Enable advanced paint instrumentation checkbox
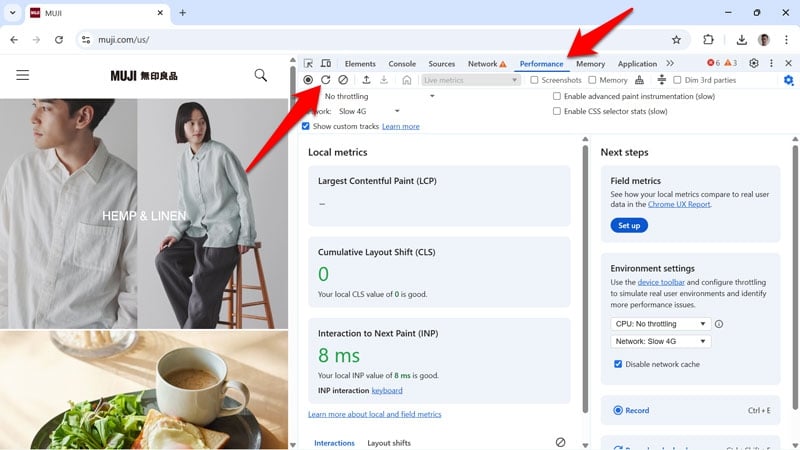800x450 pixels. 557,96
